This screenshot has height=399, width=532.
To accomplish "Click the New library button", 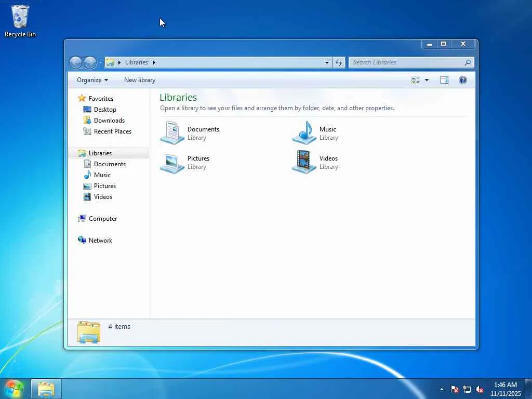I will click(139, 80).
